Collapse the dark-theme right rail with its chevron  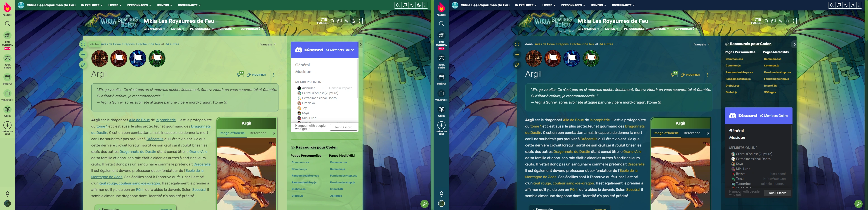click(794, 44)
